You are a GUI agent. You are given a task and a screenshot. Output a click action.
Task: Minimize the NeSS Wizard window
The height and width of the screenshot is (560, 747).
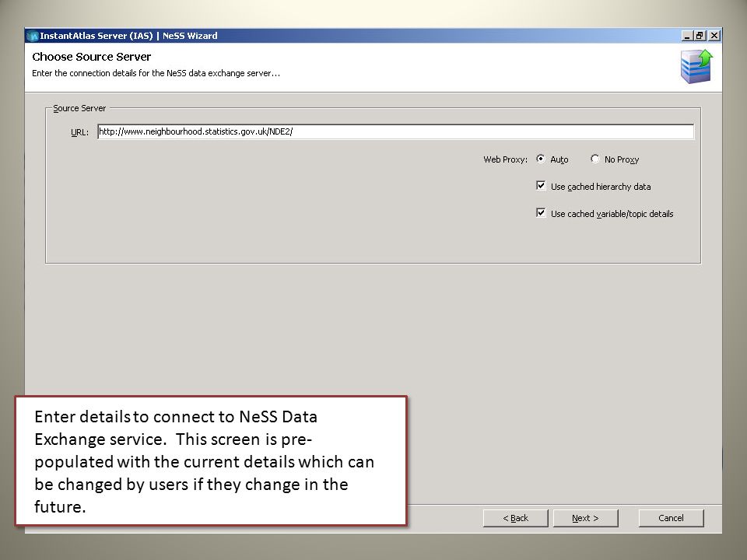point(687,36)
